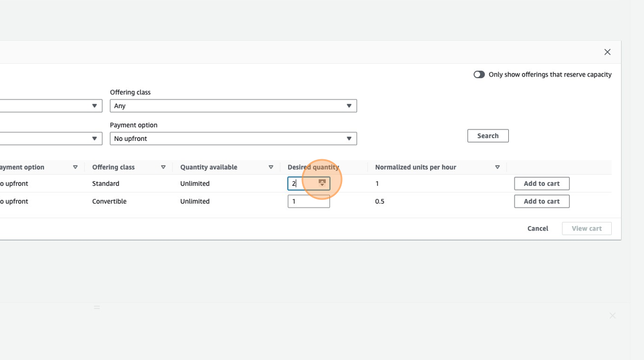Viewport: 644px width, 360px height.
Task: Click the View cart button
Action: (586, 228)
